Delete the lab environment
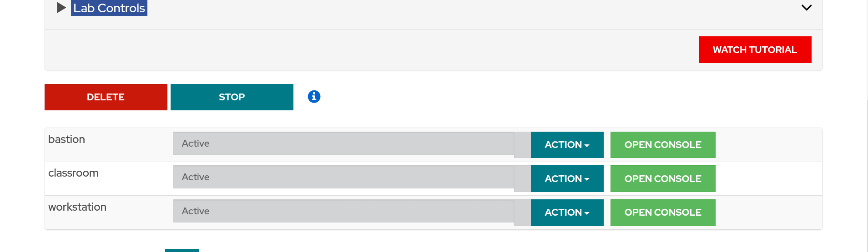Viewport: 868px width, 252px height. tap(106, 97)
